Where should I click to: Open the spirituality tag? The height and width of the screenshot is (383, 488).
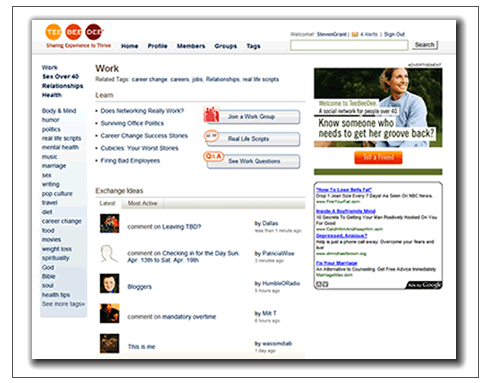click(x=56, y=258)
